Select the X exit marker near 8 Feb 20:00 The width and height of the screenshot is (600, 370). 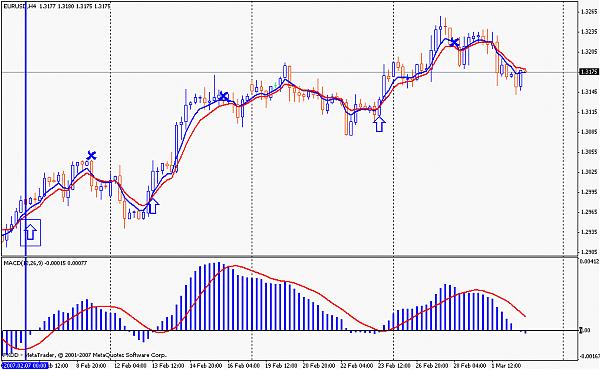[91, 155]
